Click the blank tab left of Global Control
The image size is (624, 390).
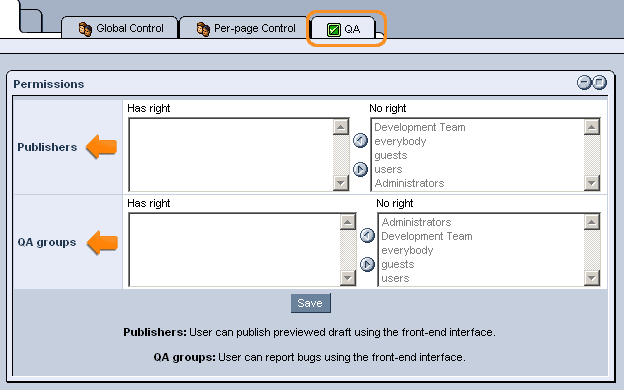click(31, 21)
